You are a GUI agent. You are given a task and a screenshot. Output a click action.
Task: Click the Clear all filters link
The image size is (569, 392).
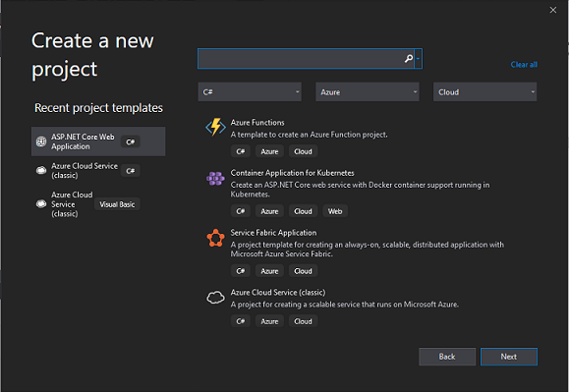pyautogui.click(x=524, y=65)
